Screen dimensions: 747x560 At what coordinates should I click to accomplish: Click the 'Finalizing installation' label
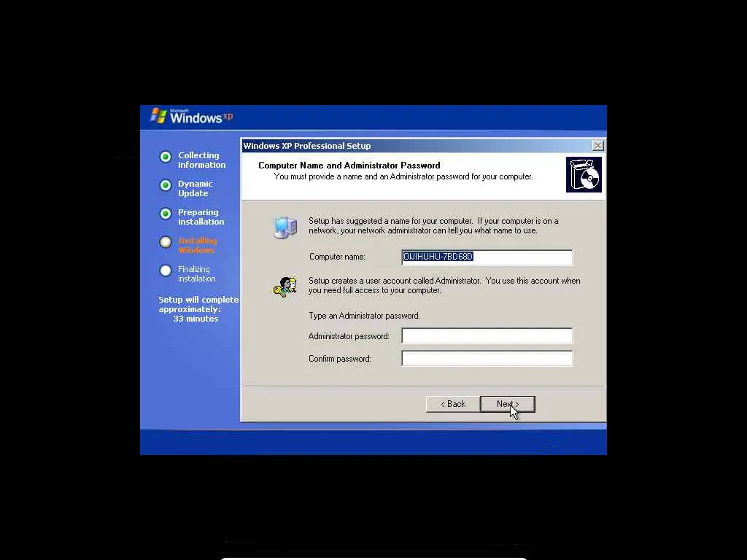click(x=196, y=274)
